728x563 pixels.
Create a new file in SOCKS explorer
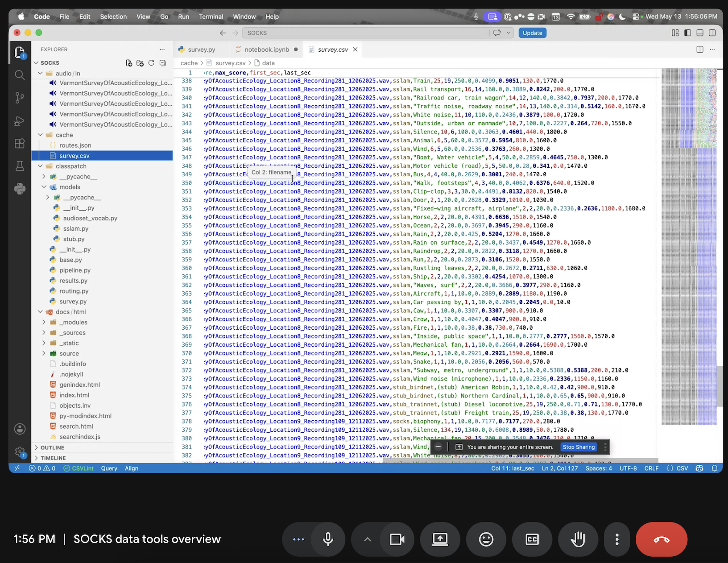click(129, 63)
